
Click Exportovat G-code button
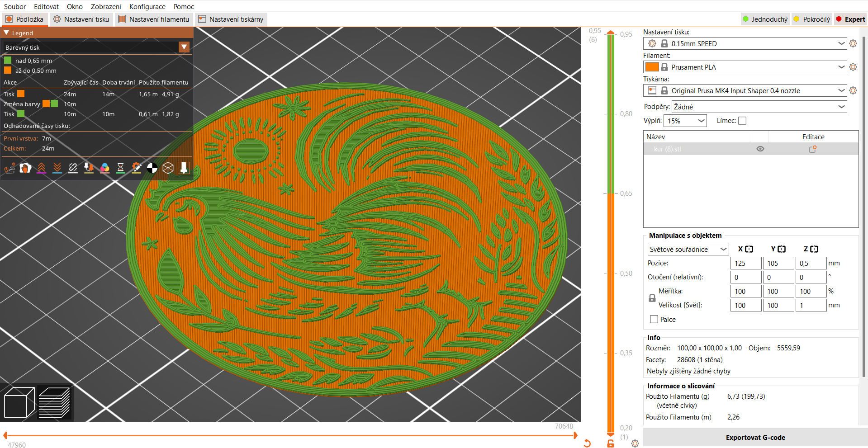(755, 437)
